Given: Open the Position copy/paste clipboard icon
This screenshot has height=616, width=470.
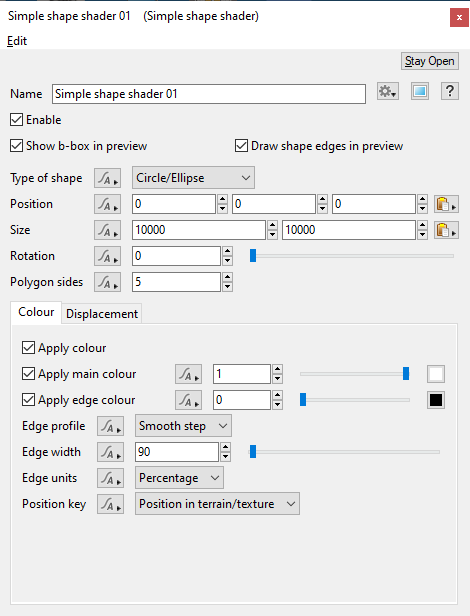Looking at the screenshot, I should coord(446,204).
